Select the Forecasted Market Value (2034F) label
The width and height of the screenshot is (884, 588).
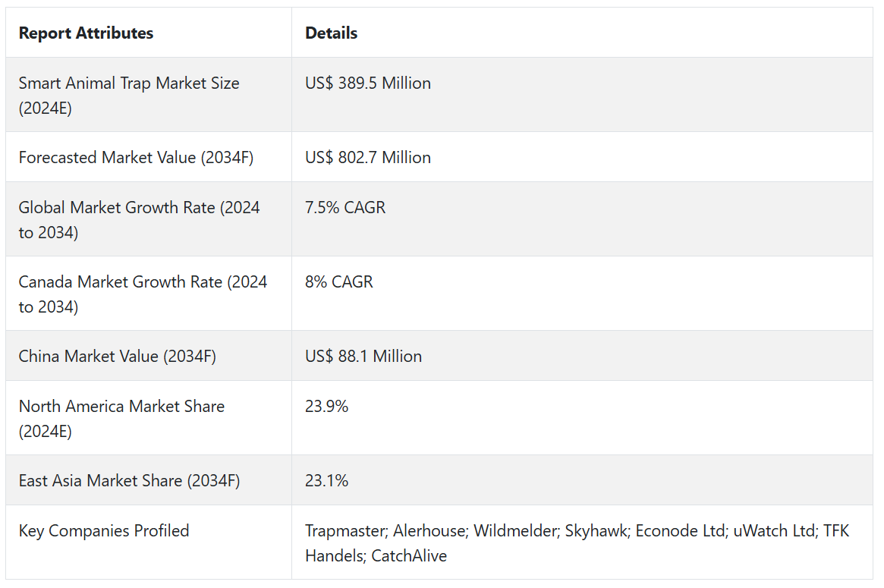(136, 158)
